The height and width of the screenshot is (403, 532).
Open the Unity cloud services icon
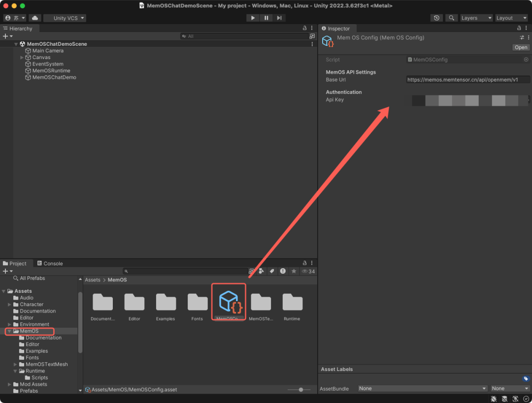pos(35,18)
